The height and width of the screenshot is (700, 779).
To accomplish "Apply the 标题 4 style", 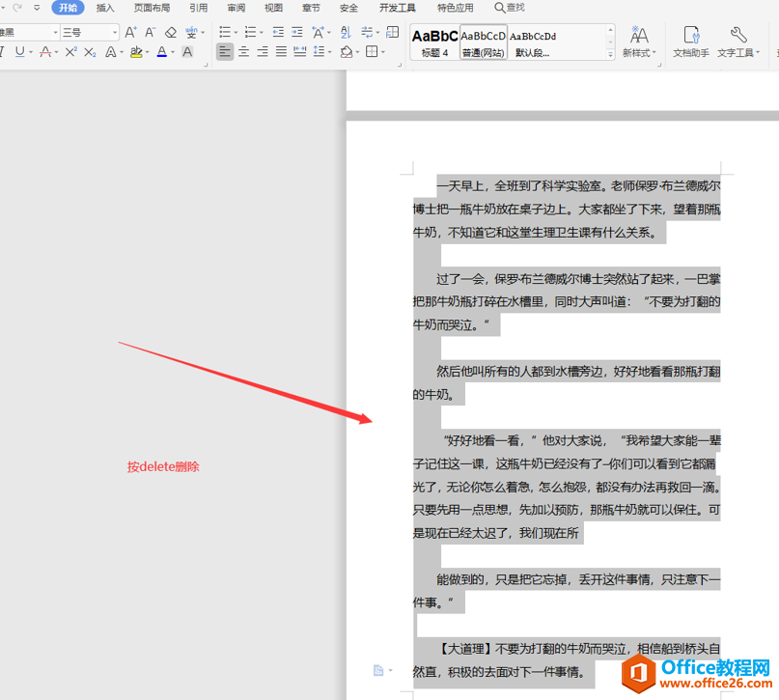I will (434, 42).
